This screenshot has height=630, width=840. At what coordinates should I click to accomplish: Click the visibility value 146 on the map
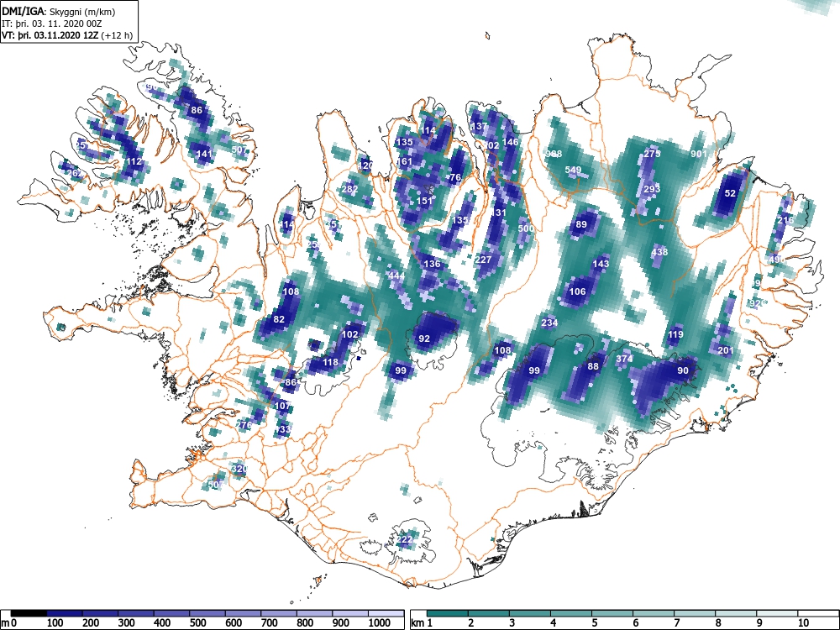click(x=511, y=142)
